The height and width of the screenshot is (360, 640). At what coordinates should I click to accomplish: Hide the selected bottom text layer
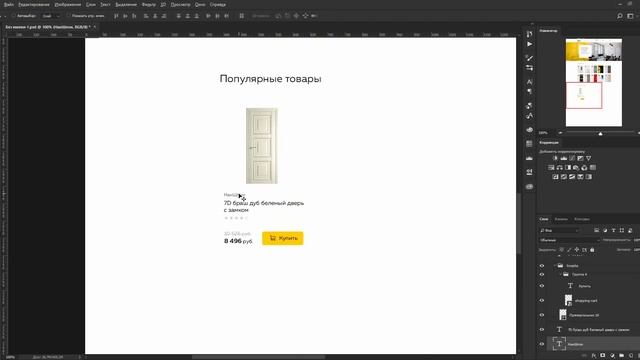(542, 344)
